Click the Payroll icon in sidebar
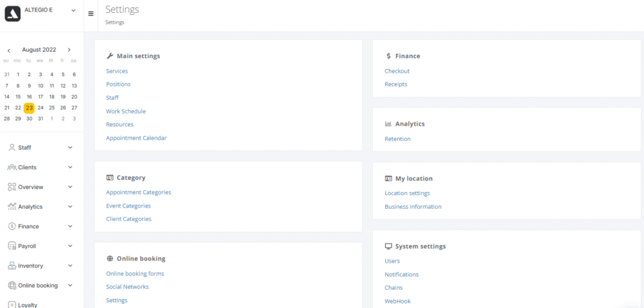The image size is (644, 308). pyautogui.click(x=12, y=246)
